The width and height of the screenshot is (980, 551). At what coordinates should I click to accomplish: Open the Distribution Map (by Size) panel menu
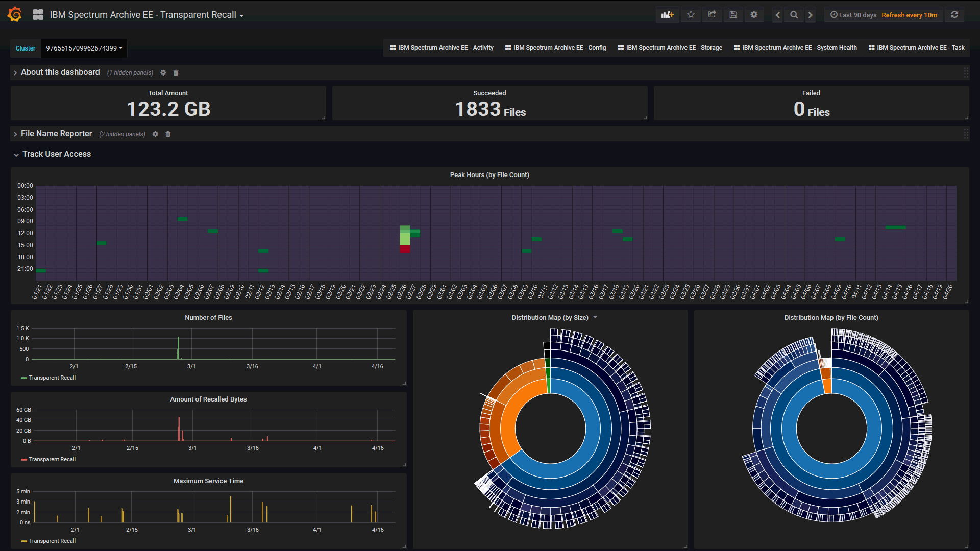coord(596,317)
